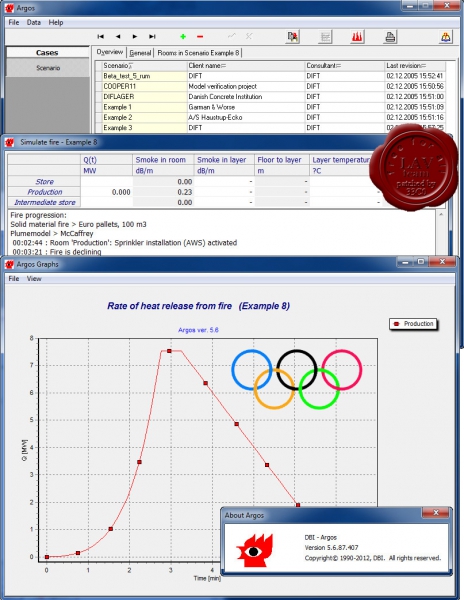This screenshot has width=464, height=600.
Task: Select the Scenario item under Cases
Action: 48,68
